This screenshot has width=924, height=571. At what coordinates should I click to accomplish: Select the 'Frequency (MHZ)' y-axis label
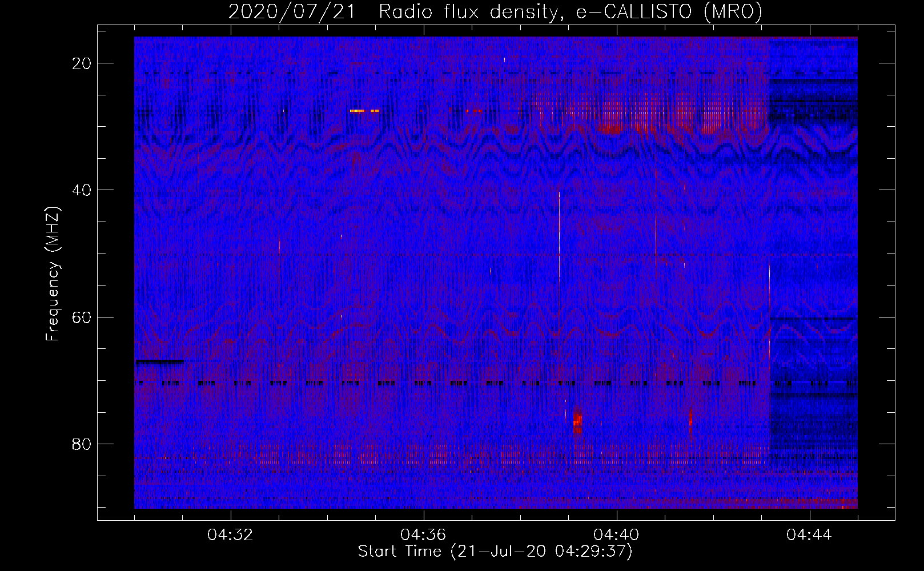(53, 274)
